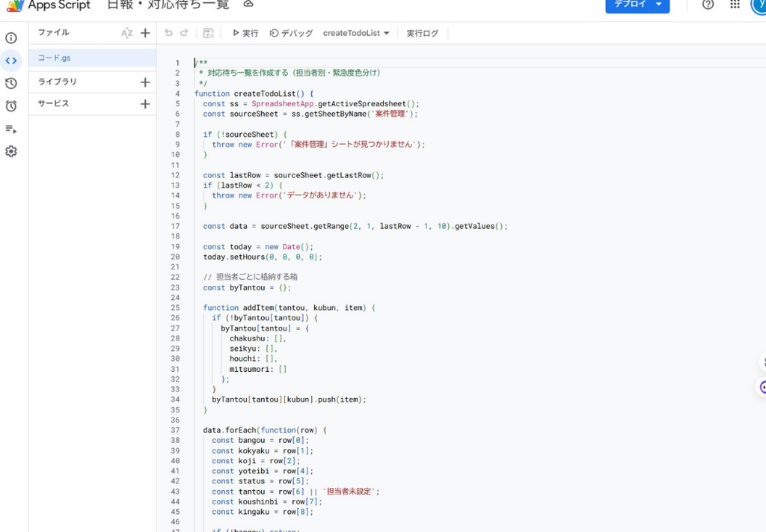Viewport: 766px width, 532px height.
Task: Click the サービス section header
Action: click(53, 103)
